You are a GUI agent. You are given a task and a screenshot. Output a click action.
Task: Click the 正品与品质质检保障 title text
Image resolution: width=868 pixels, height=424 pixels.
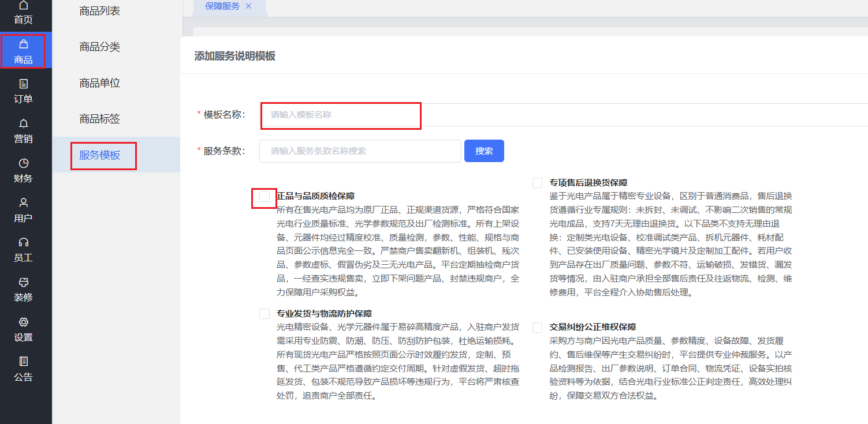tap(315, 196)
